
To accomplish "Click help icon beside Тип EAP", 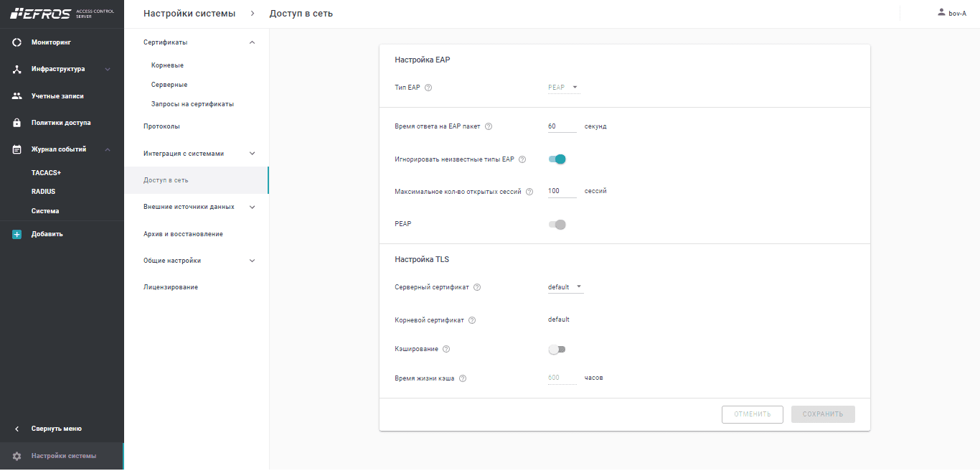I will 428,88.
